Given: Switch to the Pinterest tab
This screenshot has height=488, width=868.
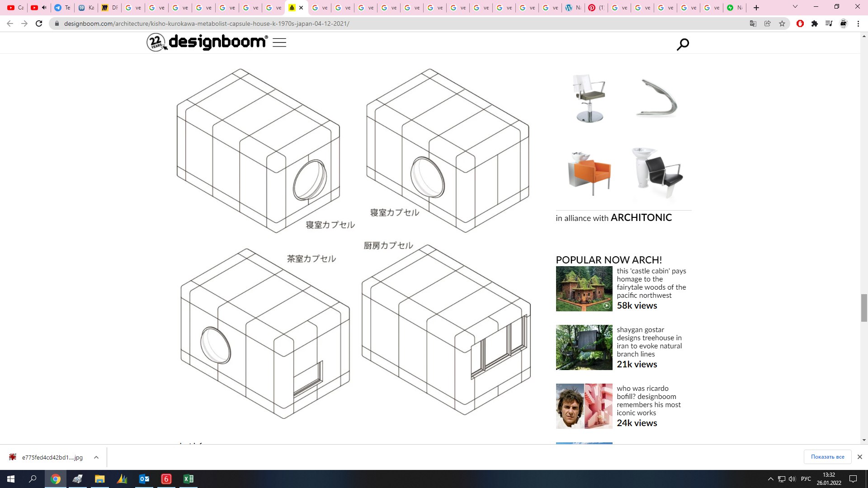Looking at the screenshot, I should 595,8.
